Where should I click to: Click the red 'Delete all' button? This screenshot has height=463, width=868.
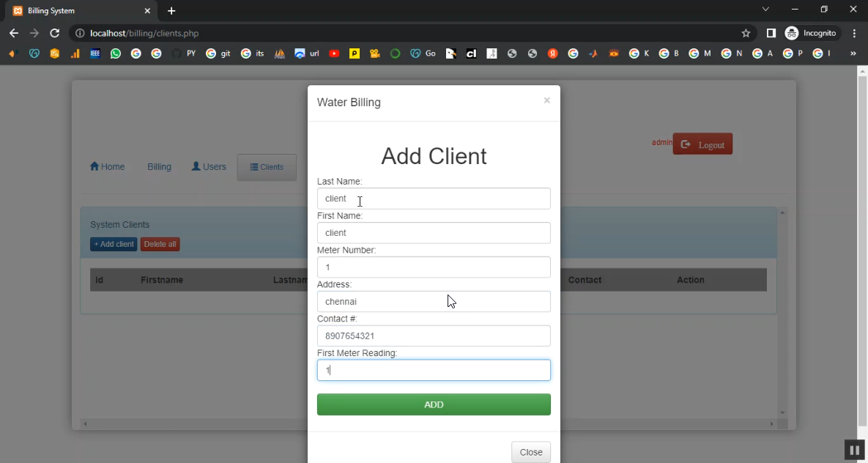[x=160, y=244]
